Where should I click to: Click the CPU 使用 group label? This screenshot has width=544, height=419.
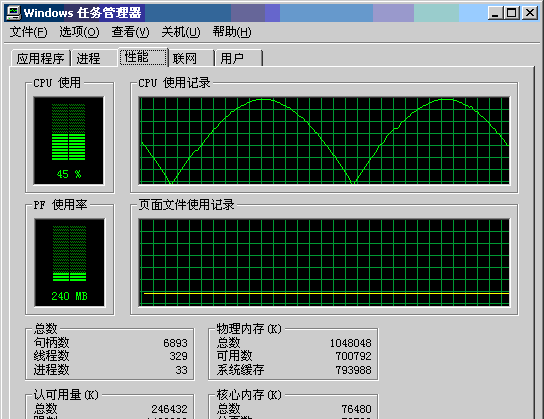pyautogui.click(x=57, y=83)
